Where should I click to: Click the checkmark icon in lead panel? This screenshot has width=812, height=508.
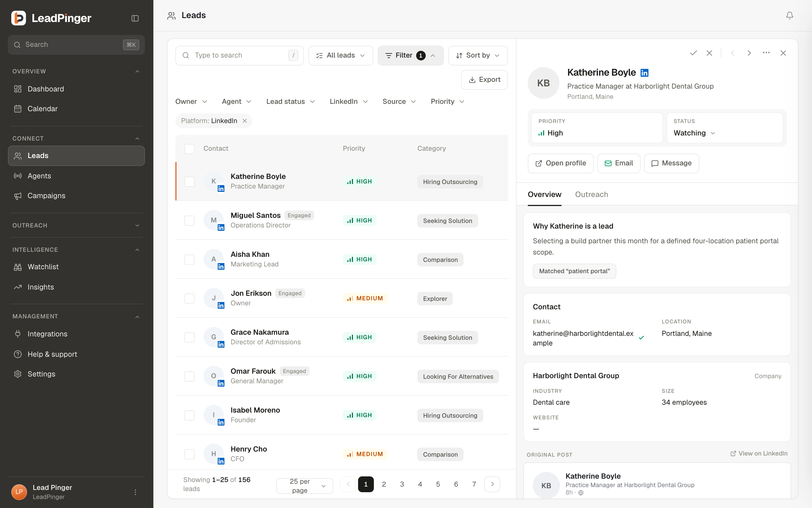[x=693, y=53]
